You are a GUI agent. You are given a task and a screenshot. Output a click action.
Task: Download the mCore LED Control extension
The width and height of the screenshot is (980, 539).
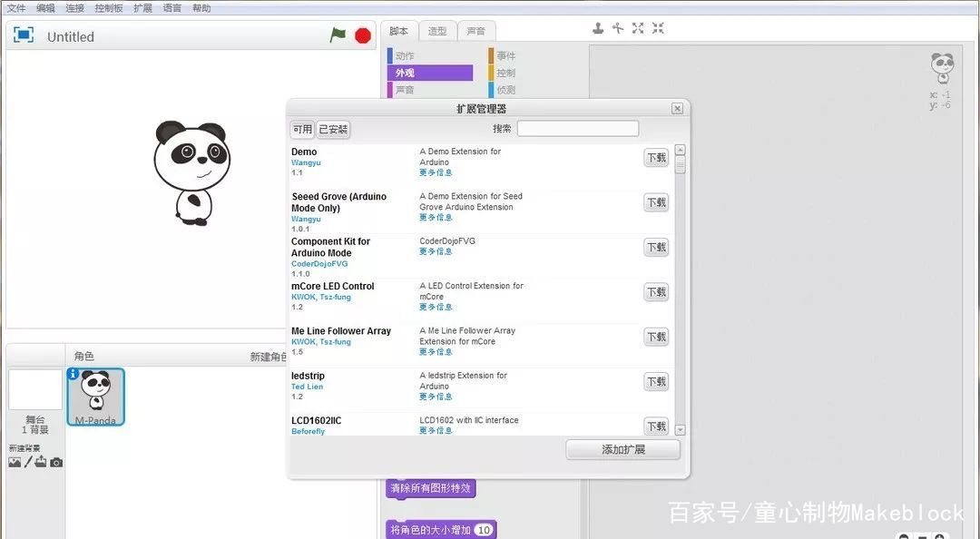[x=656, y=292]
